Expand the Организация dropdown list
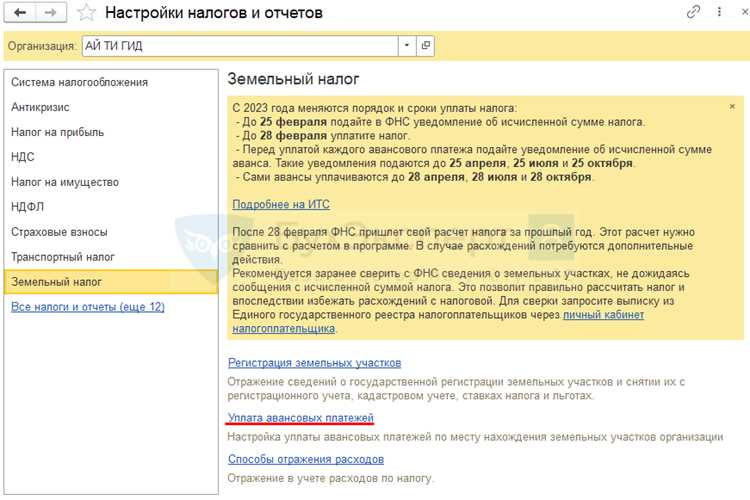 click(x=407, y=46)
